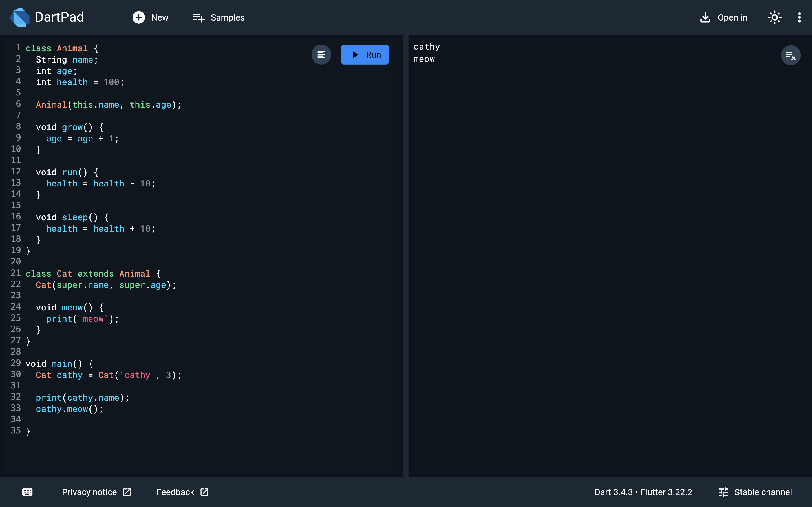Click the splitter between editor and console
The width and height of the screenshot is (812, 507).
coord(406,256)
